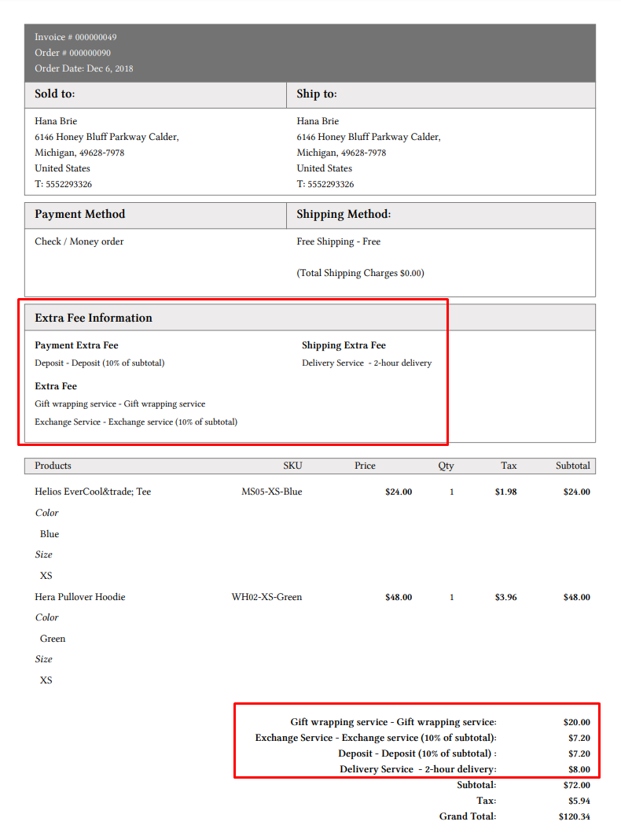Click the Order # 000000090 line
Viewport: 621px width, 840px height.
72,53
